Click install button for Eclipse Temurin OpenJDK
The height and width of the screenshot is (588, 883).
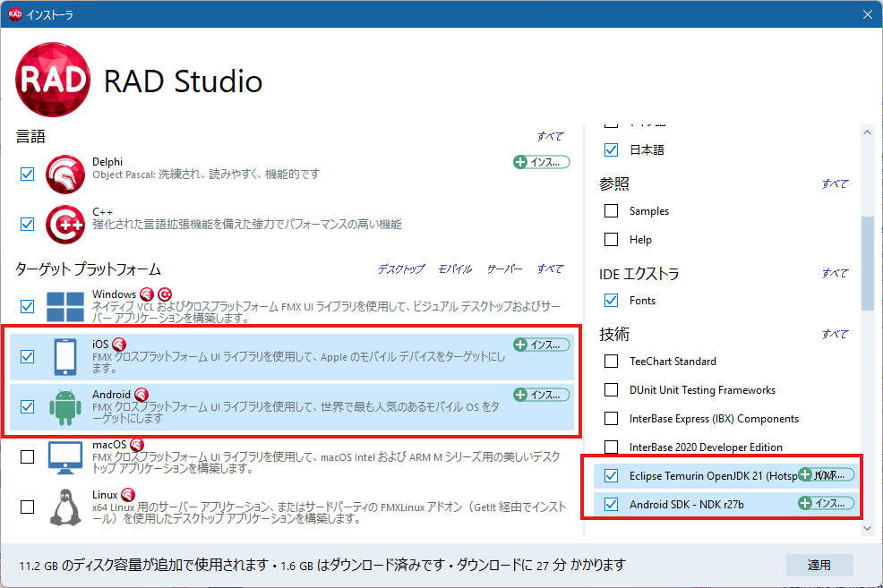[x=826, y=475]
